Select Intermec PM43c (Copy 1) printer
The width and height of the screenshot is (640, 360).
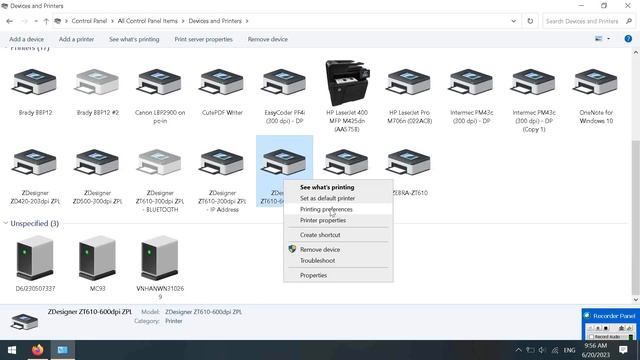coord(534,100)
